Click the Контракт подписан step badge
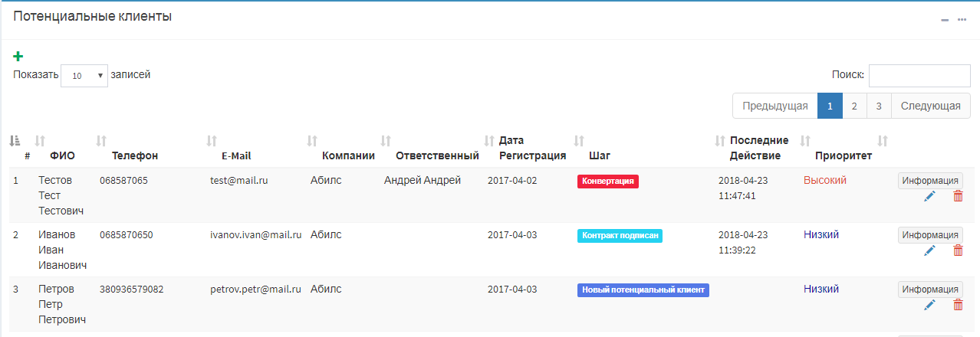 [620, 236]
